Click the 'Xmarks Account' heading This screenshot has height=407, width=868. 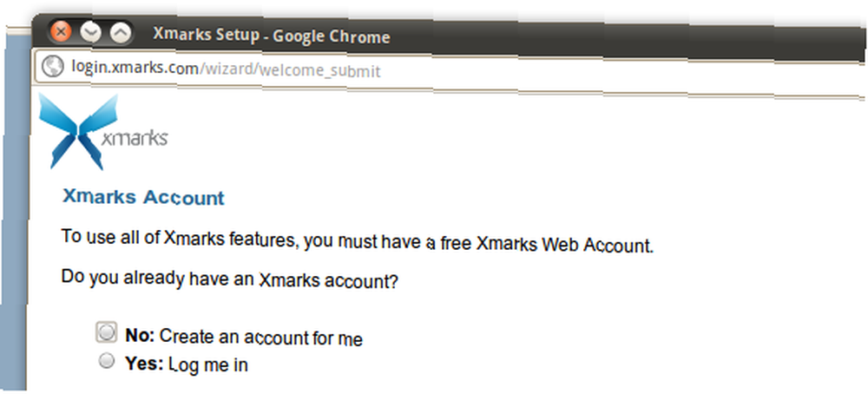(143, 197)
